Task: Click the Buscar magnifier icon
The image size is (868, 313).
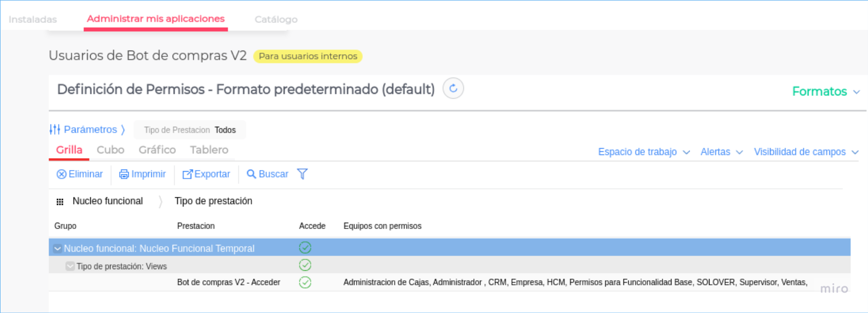Action: click(251, 174)
